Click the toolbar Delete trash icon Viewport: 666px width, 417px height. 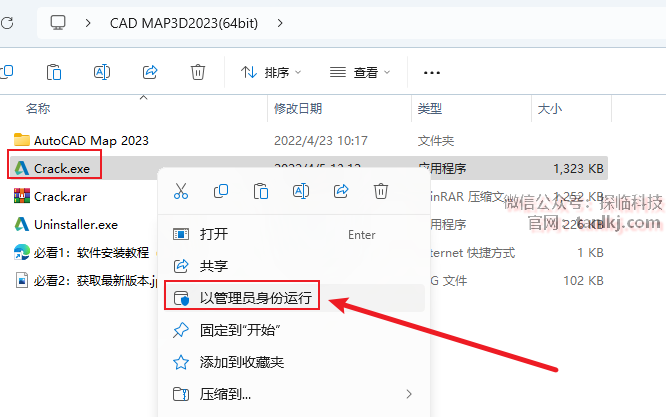[x=198, y=72]
